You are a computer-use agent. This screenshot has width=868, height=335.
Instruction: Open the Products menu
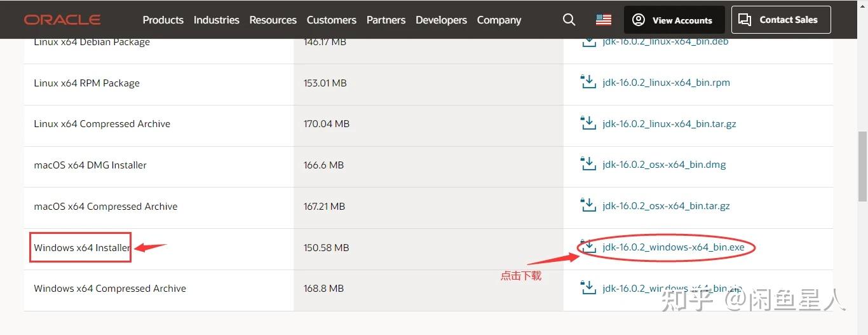pos(163,20)
